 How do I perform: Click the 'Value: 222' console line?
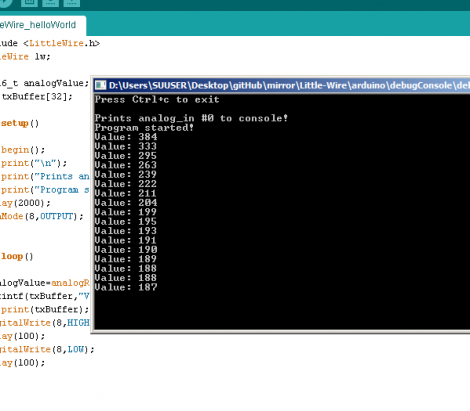pyautogui.click(x=126, y=184)
